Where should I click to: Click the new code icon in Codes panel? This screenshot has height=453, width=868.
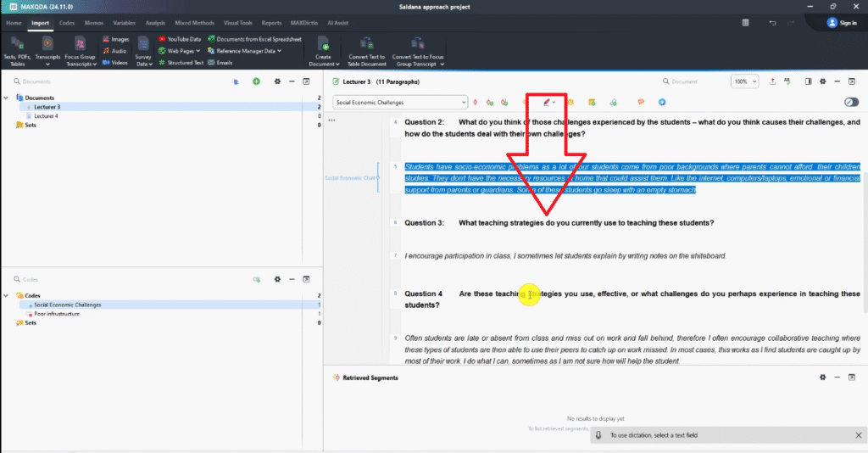(256, 279)
